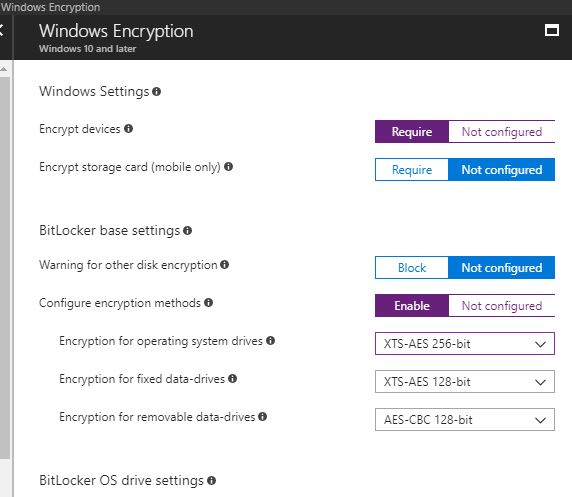The height and width of the screenshot is (497, 572).
Task: Click scroll-up arrow on left scrollbar
Action: point(4,69)
